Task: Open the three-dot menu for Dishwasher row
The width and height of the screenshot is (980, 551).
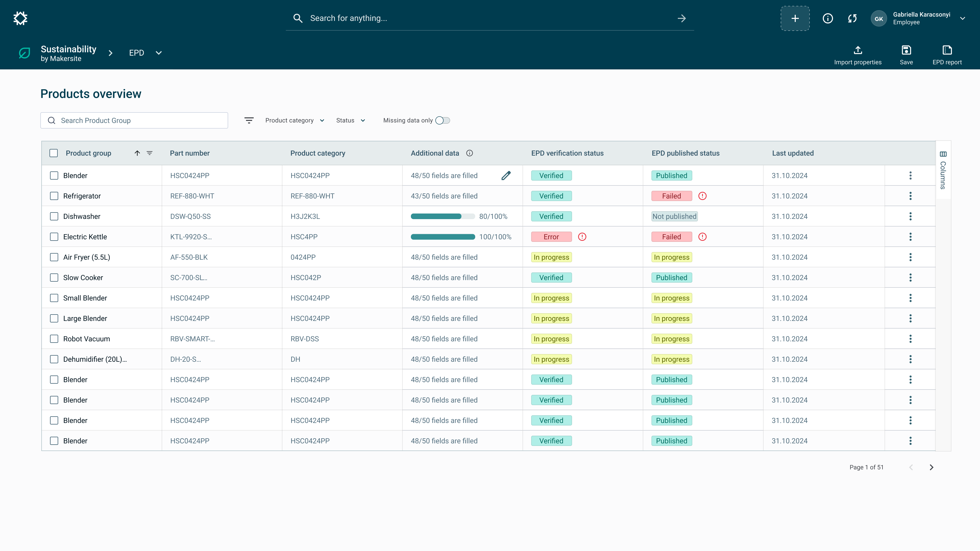Action: (910, 216)
